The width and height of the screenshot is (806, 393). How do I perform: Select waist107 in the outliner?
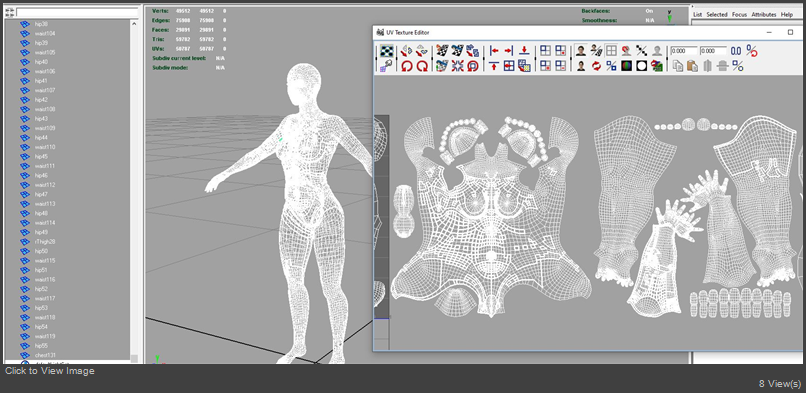[45, 90]
